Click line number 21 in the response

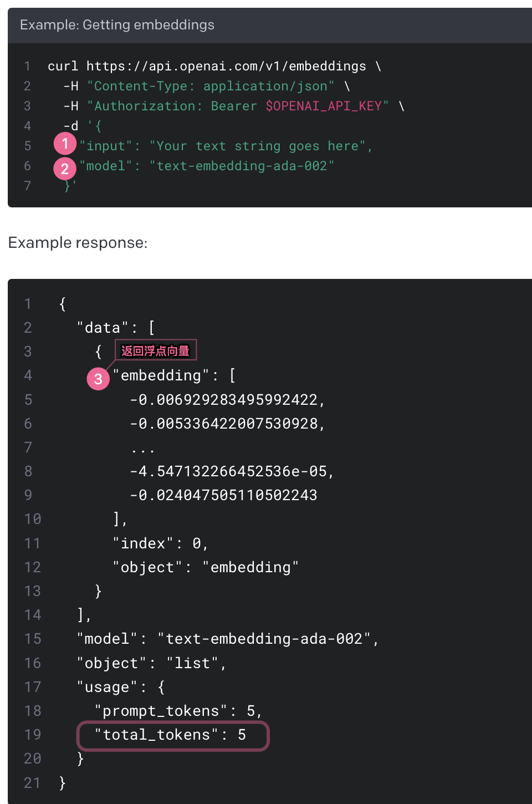coord(32,783)
